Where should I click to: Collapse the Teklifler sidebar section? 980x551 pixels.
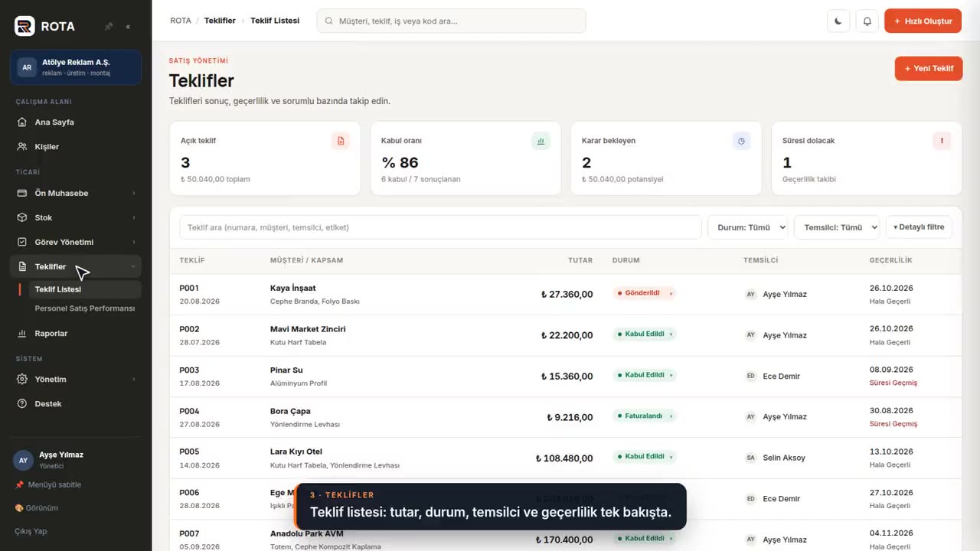(76, 267)
